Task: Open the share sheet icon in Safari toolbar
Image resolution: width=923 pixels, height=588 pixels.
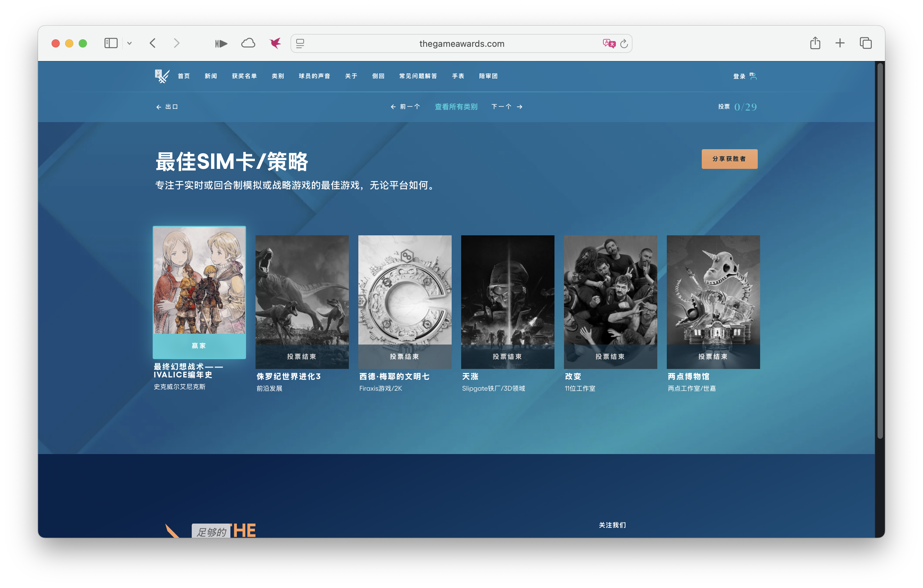Action: pyautogui.click(x=815, y=43)
